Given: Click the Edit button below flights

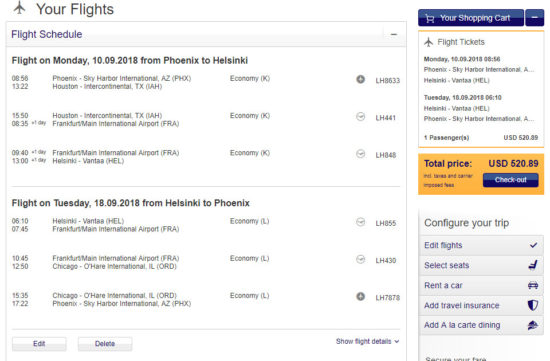Looking at the screenshot, I should tap(39, 344).
